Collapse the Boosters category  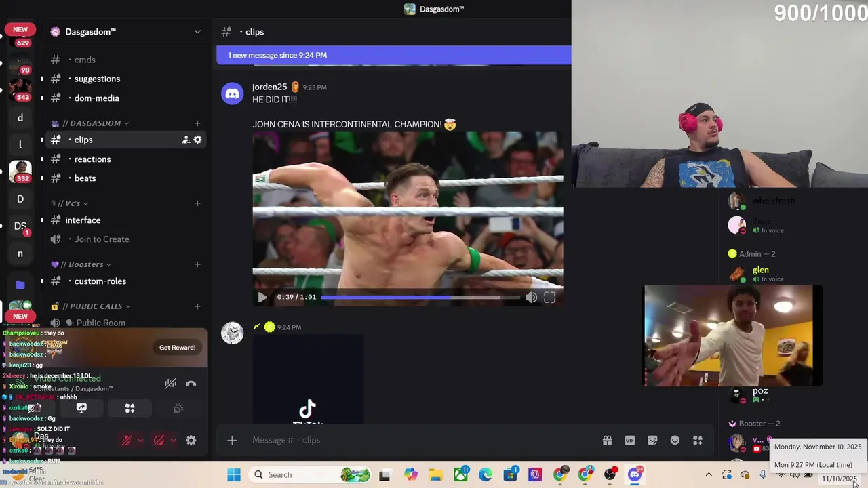pyautogui.click(x=81, y=264)
